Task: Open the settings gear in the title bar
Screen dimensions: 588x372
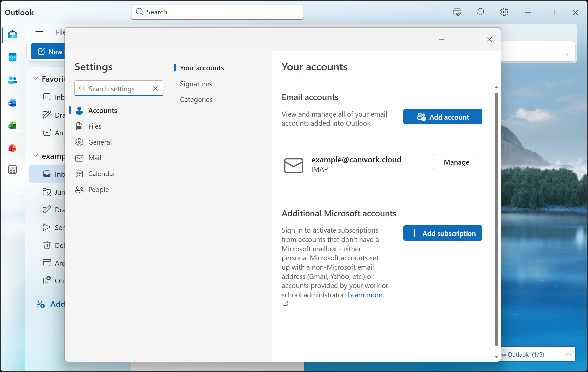Action: (x=504, y=12)
